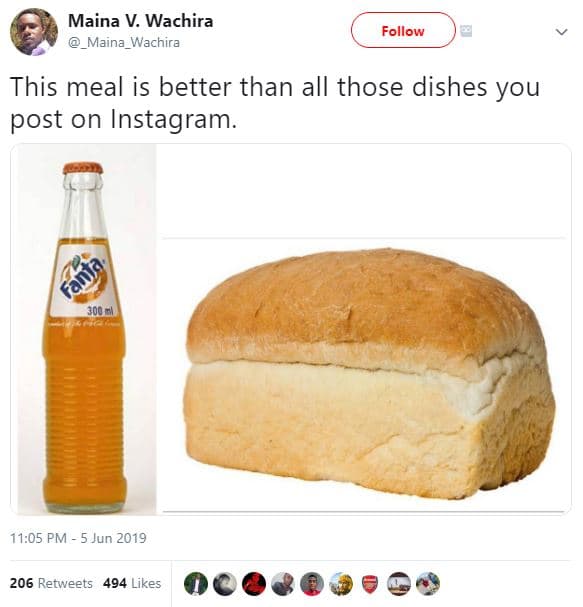Follow the @_Maina_Wachira account
The image size is (583, 607).
[x=403, y=31]
